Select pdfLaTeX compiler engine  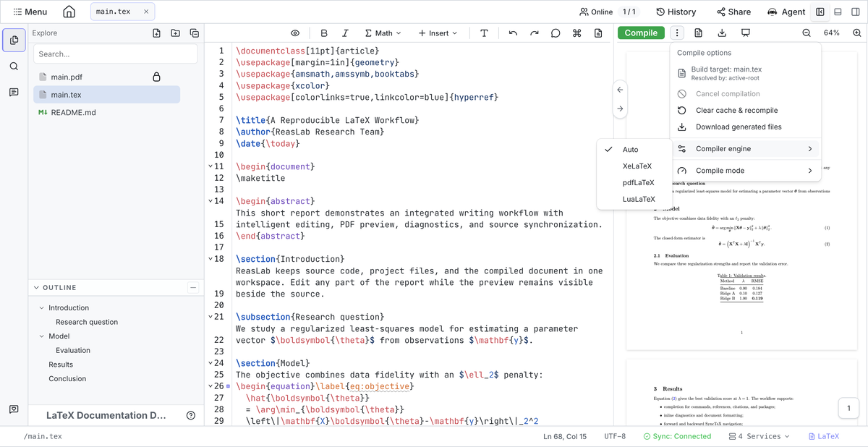coord(634,183)
